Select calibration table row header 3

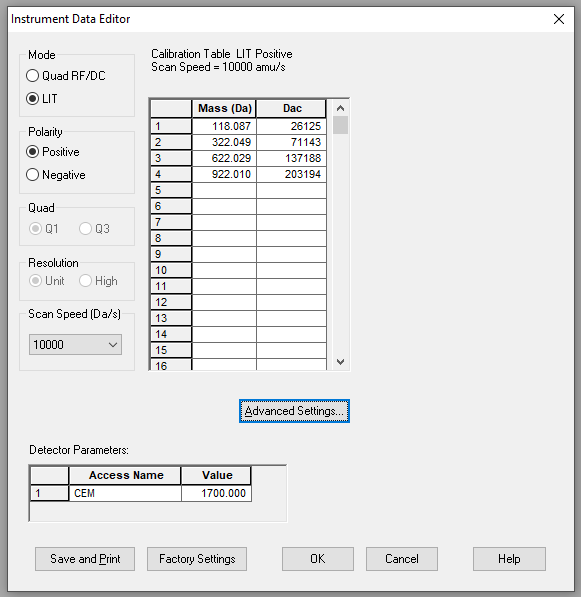pos(171,158)
